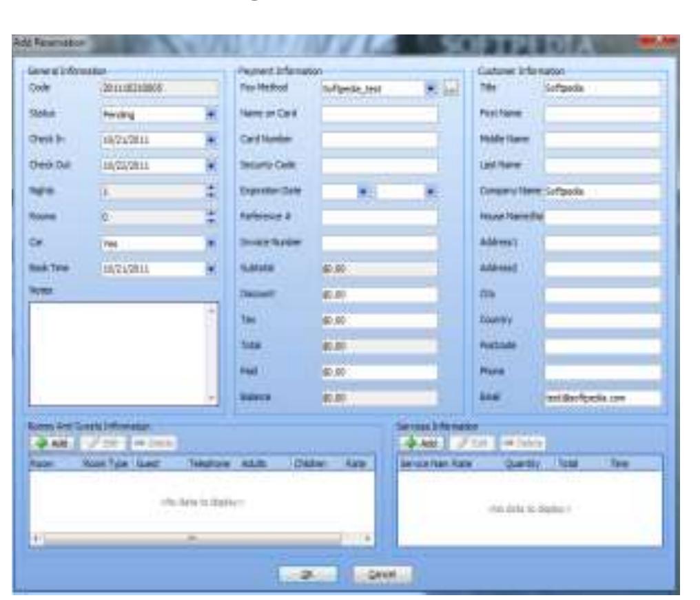Viewport: 700px width, 600px height.
Task: Focus the Security Code field
Action: (380, 165)
